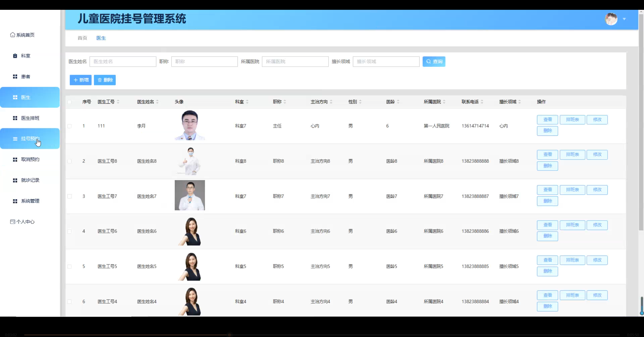Open 挂号预约 from the sidebar
The image size is (644, 337).
click(x=30, y=138)
